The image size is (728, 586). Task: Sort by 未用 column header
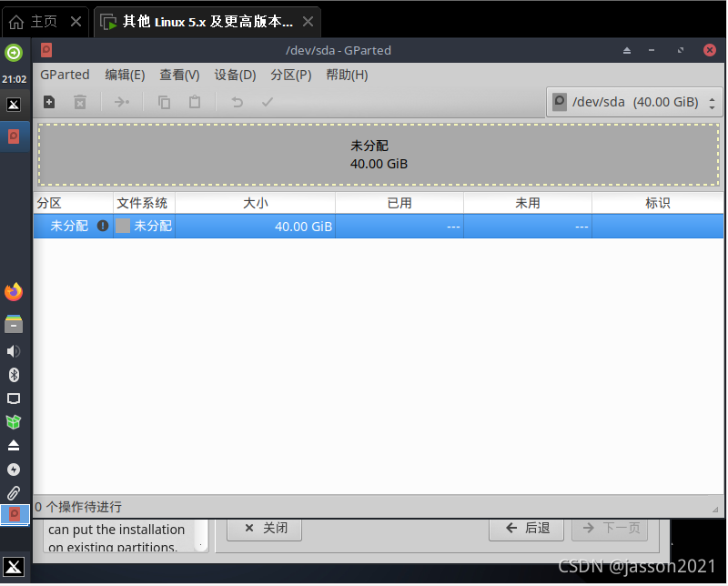pyautogui.click(x=528, y=203)
